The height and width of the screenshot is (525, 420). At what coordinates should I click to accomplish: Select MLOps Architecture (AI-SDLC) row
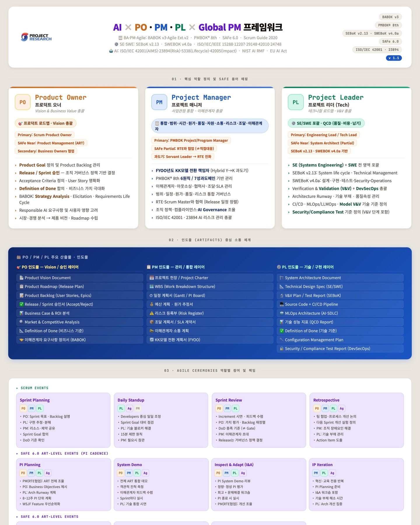click(x=340, y=313)
